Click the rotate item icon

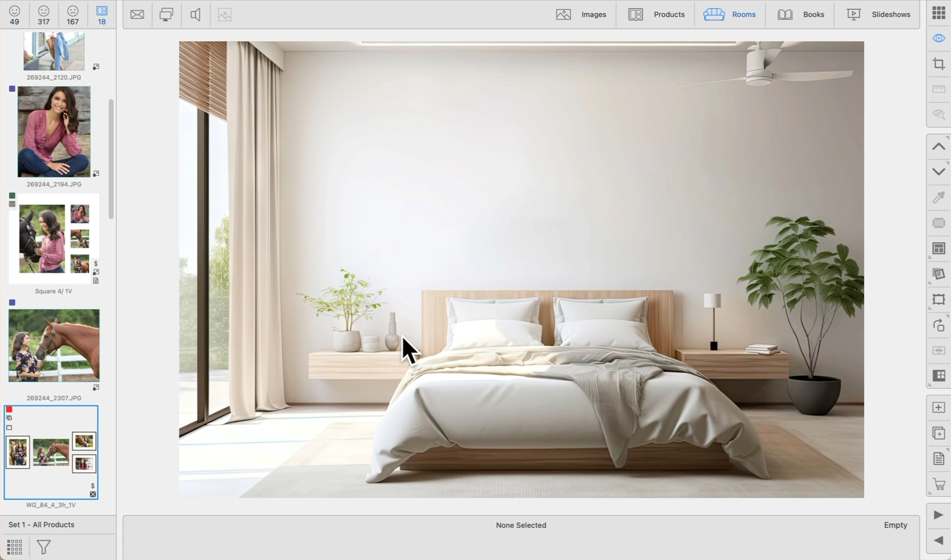938,325
